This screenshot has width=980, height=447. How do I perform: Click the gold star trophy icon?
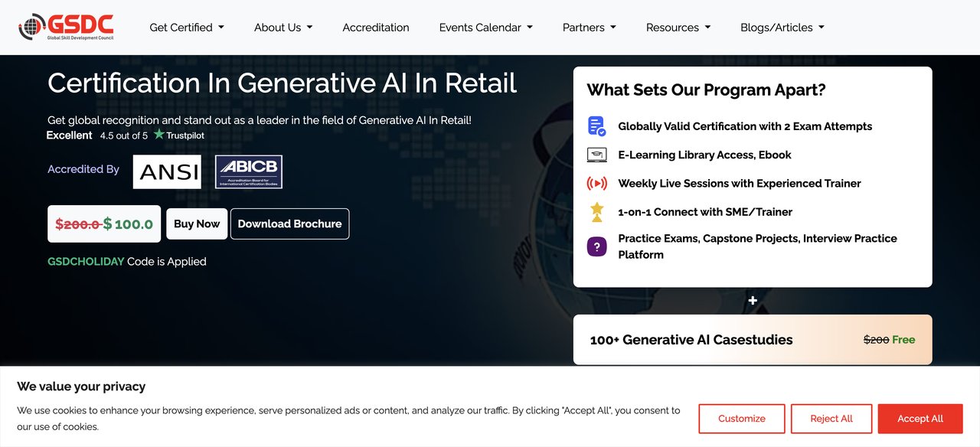pos(596,212)
